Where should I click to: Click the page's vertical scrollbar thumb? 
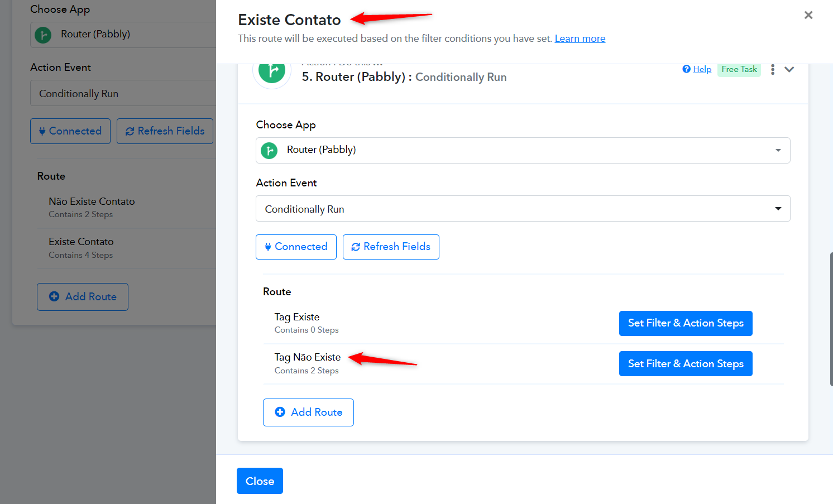tap(831, 319)
